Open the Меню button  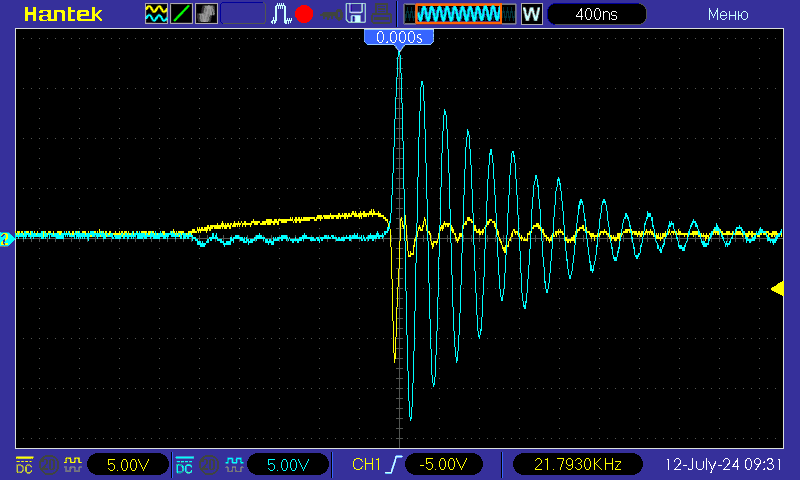point(728,14)
